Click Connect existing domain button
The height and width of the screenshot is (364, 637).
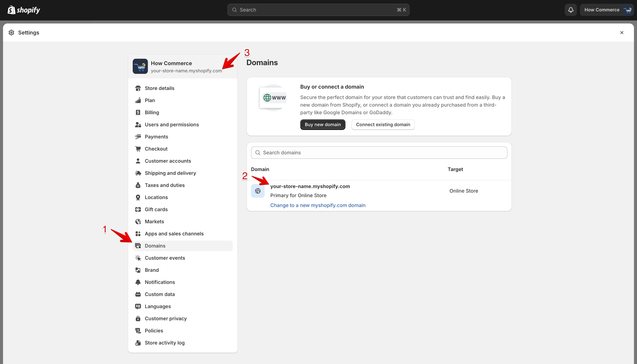[383, 124]
